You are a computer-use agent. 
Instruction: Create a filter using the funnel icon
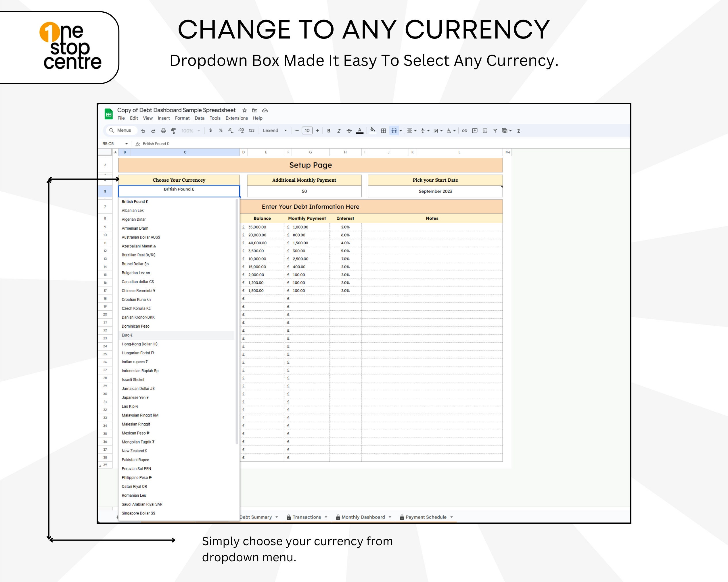[495, 131]
